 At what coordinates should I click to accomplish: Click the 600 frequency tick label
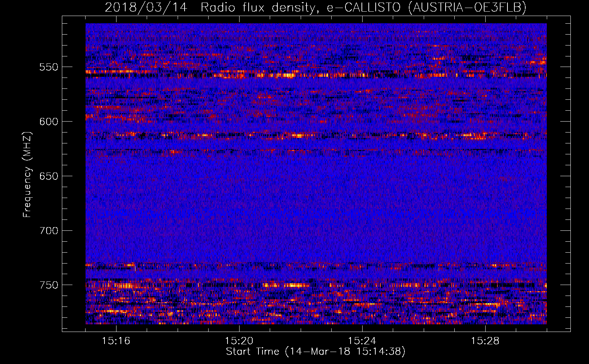click(x=49, y=122)
